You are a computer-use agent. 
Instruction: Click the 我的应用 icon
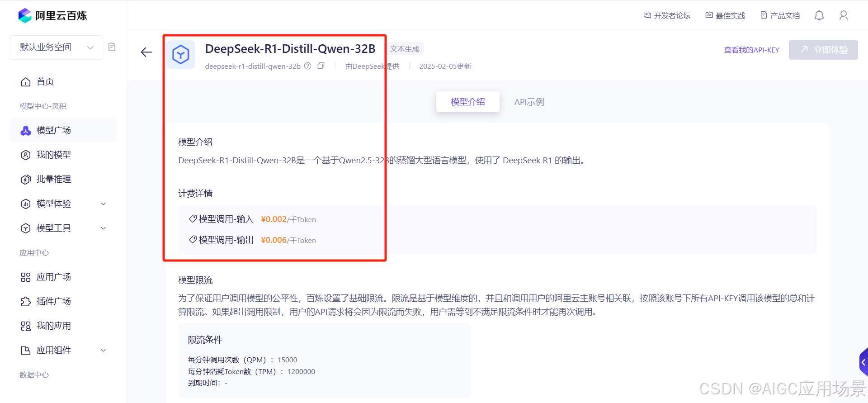click(x=26, y=326)
